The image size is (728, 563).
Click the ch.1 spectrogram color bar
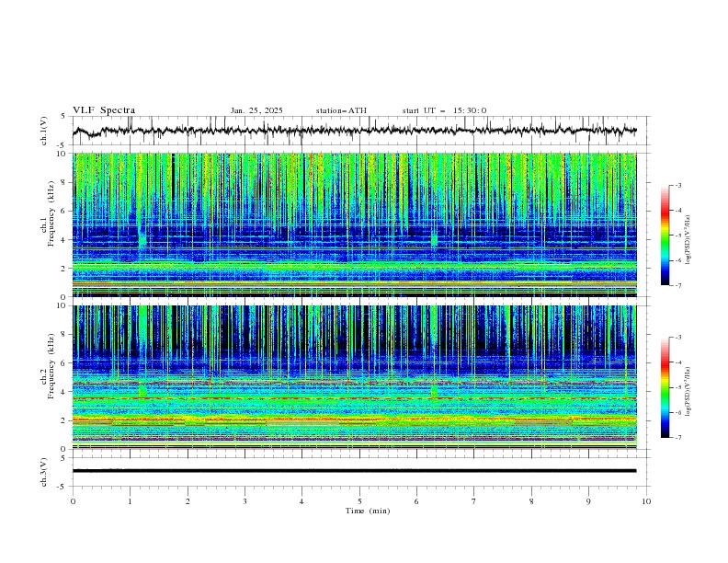pyautogui.click(x=665, y=236)
